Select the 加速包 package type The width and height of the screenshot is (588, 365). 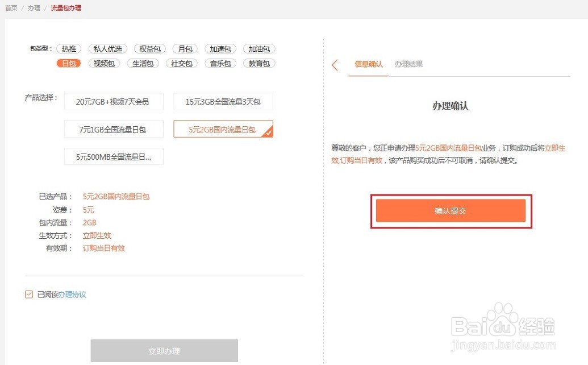(220, 48)
